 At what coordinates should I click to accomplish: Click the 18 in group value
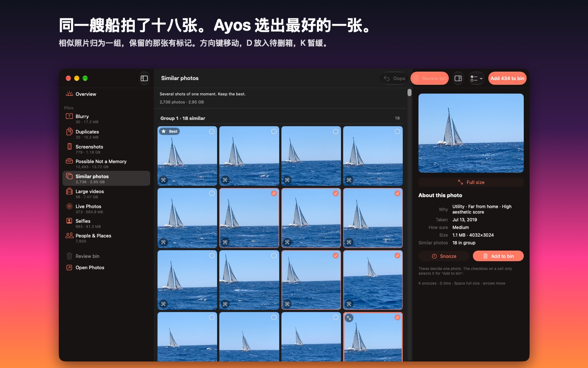click(x=464, y=243)
